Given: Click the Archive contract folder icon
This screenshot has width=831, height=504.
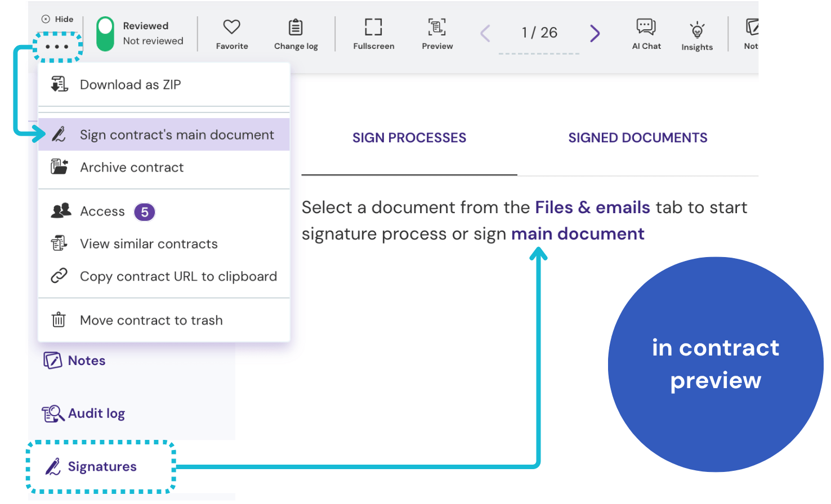Looking at the screenshot, I should [59, 166].
